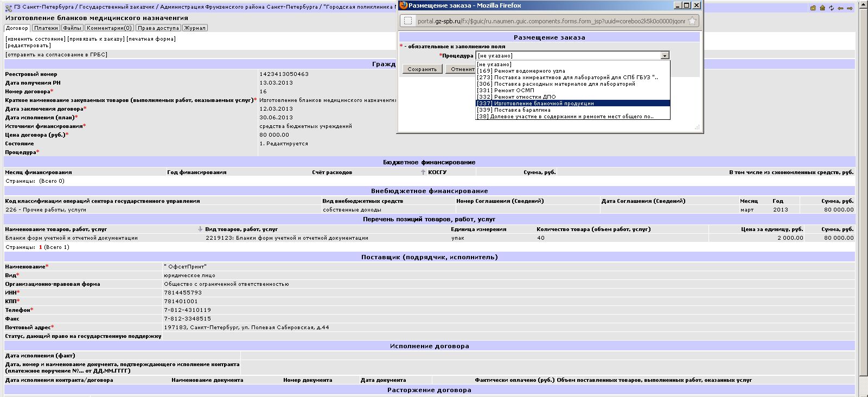Click the planned execution date 30.06.2013
The height and width of the screenshot is (397, 868).
point(276,118)
